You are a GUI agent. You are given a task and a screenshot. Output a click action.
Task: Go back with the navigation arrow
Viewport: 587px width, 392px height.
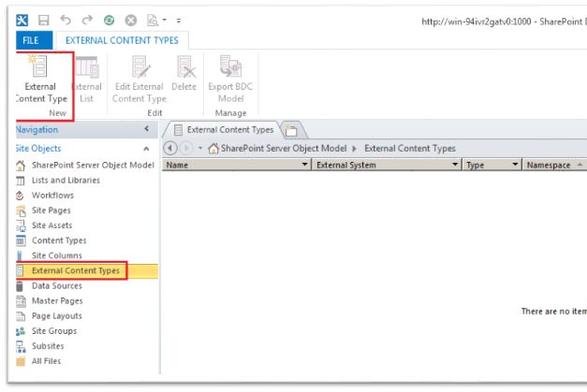170,149
